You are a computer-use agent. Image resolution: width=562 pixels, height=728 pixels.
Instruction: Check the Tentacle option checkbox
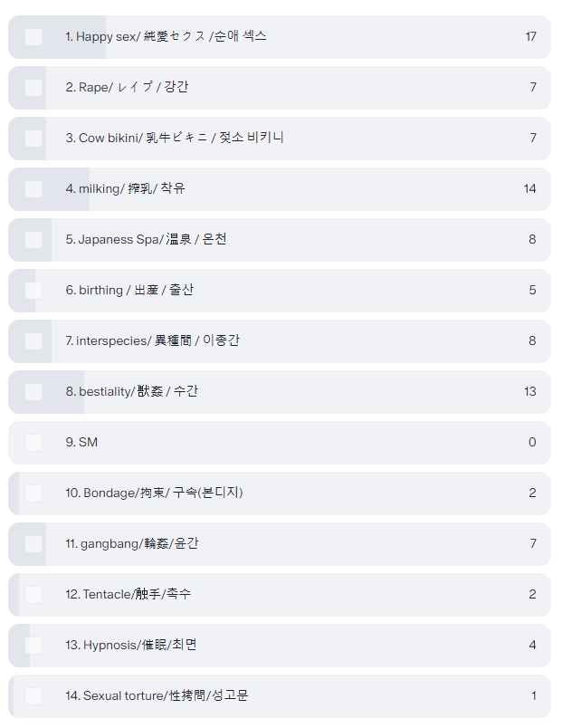point(33,595)
